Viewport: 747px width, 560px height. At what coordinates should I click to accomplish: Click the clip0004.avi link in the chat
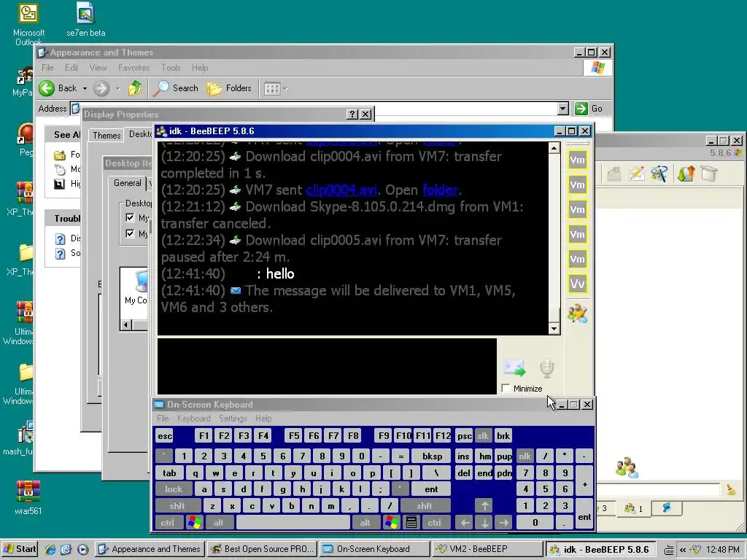(x=341, y=190)
